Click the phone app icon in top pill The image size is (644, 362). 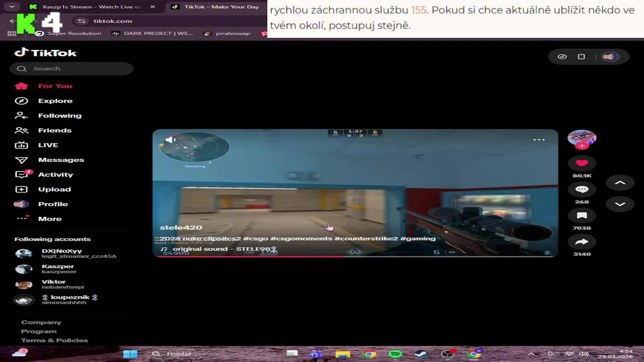click(581, 57)
